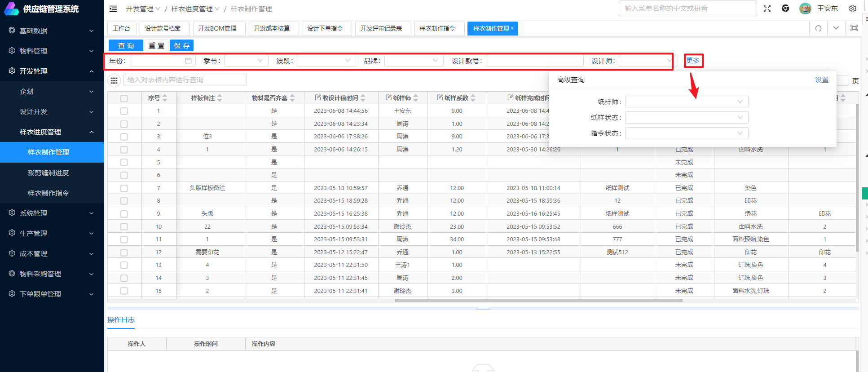
Task: Click the tab refresh icon
Action: point(818,28)
